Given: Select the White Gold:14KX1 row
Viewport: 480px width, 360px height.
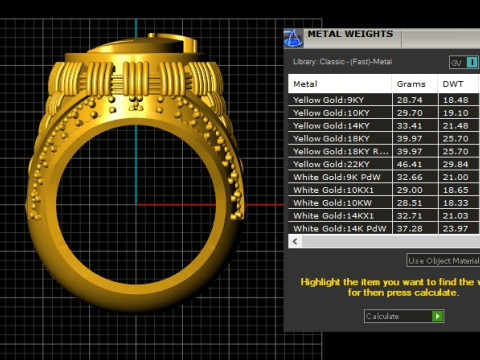Looking at the screenshot, I should [x=384, y=216].
